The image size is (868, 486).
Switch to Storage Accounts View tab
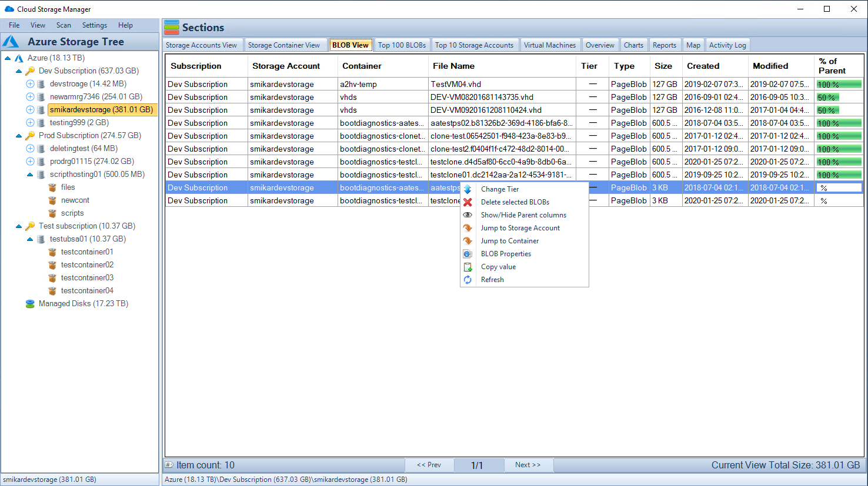click(x=201, y=45)
